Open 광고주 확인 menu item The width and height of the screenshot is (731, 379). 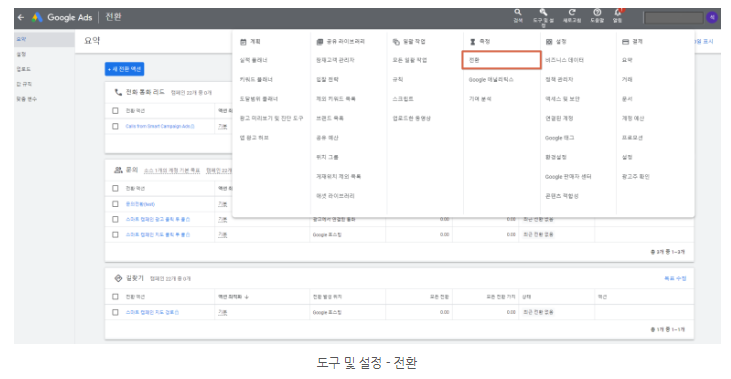(636, 177)
